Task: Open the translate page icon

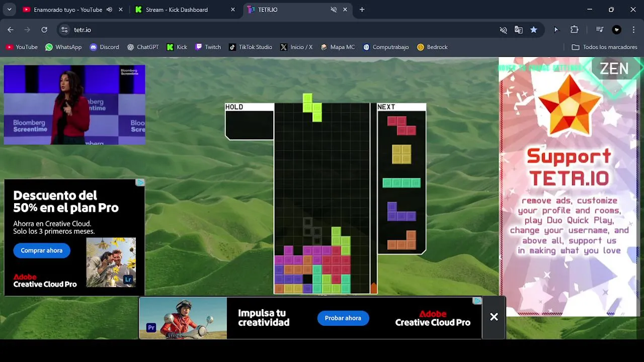Action: coord(518,30)
